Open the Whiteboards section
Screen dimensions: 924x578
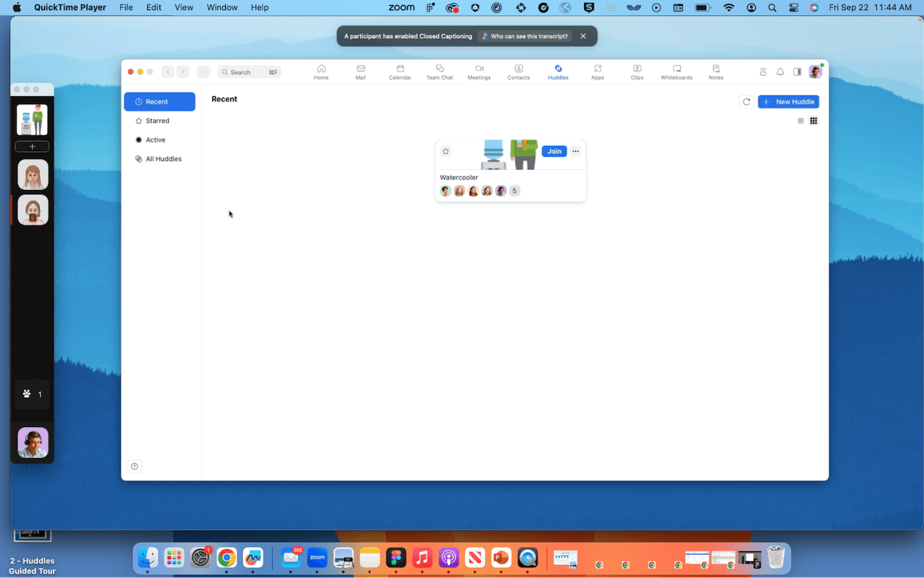click(x=676, y=72)
